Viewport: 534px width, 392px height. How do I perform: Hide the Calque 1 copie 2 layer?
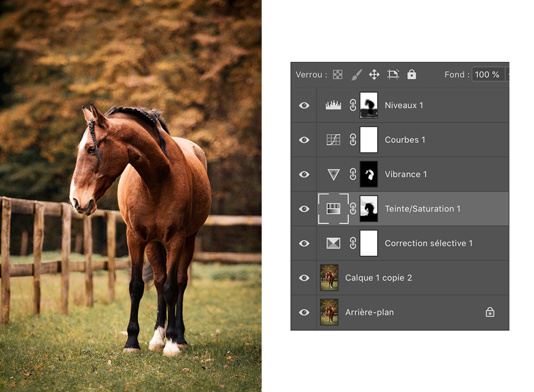[304, 278]
